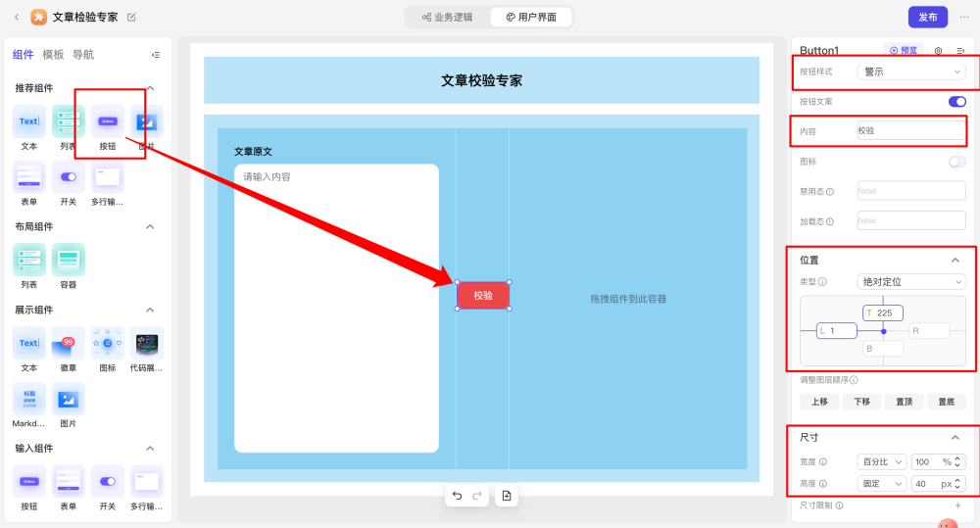Add a 尺寸限制 with the plus icon

coord(958,505)
